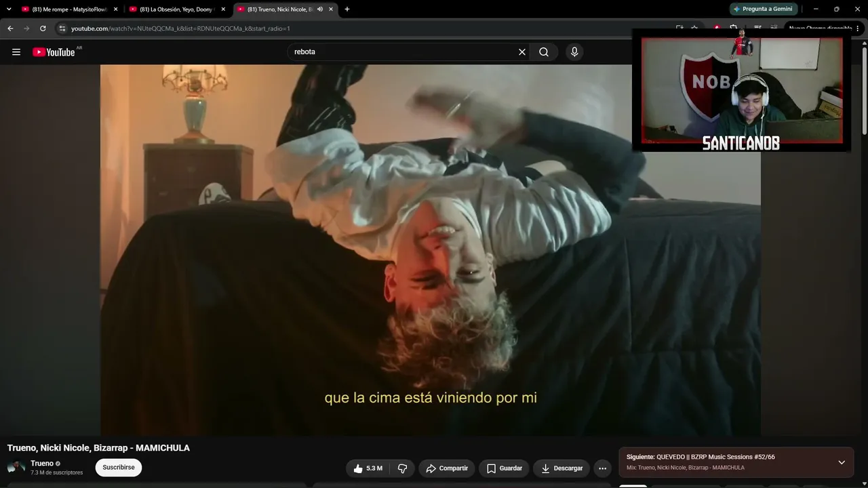Image resolution: width=868 pixels, height=488 pixels.
Task: Open the Trueno channel name link
Action: click(x=42, y=464)
